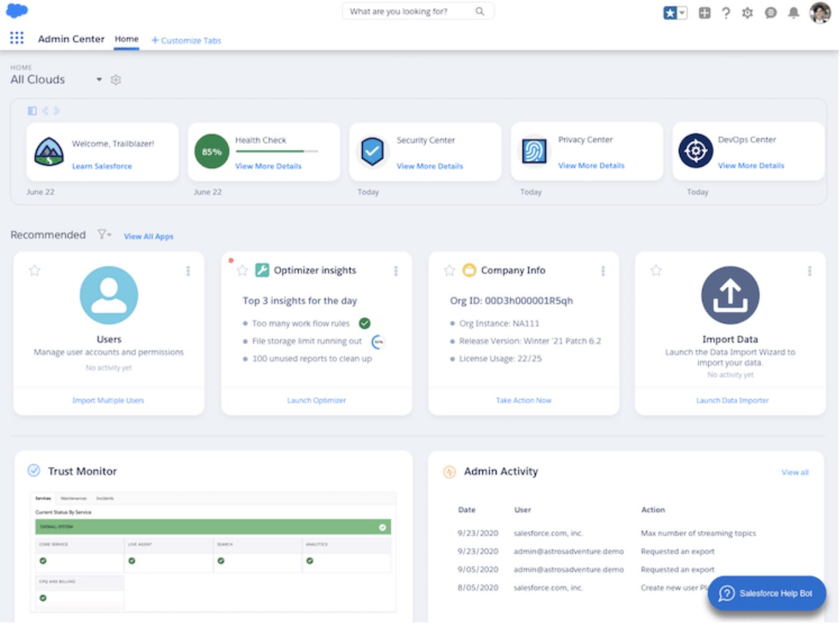
Task: Open the Help question mark icon
Action: coord(726,13)
